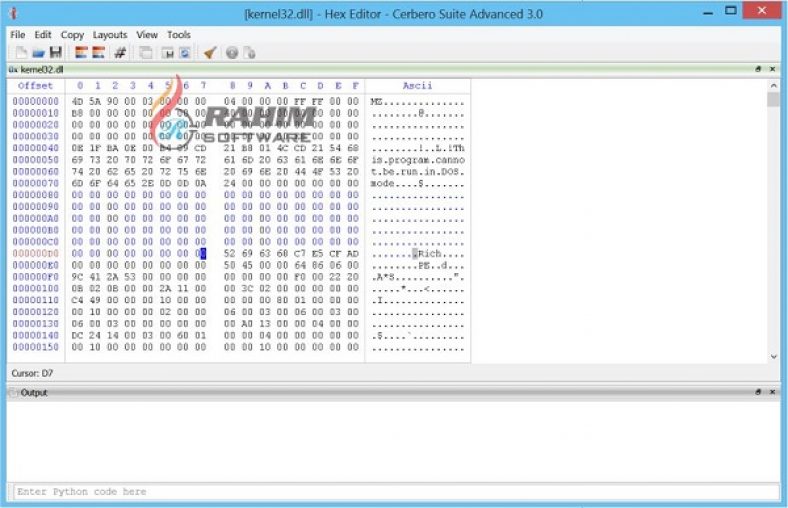Click the hex view vertical scrollbar thumb
This screenshot has height=508, width=788.
click(x=774, y=99)
